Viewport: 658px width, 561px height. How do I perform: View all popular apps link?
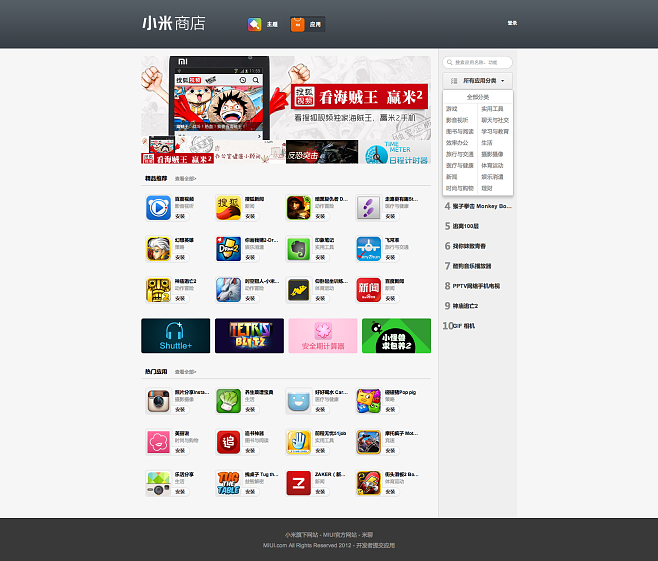pos(185,372)
